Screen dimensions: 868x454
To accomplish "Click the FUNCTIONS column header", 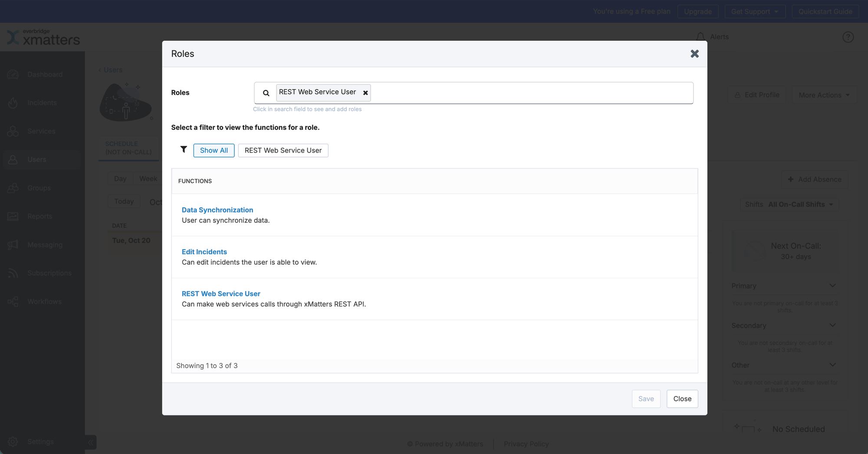I will [195, 181].
